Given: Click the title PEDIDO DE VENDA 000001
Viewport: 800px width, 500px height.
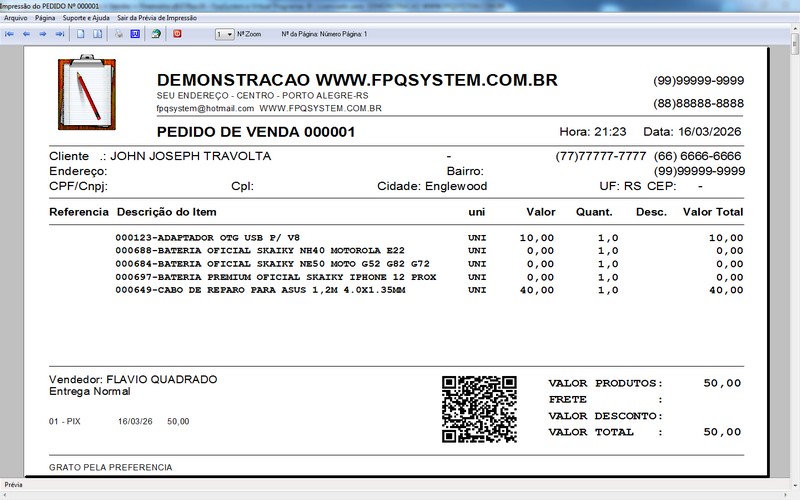Looking at the screenshot, I should (256, 132).
